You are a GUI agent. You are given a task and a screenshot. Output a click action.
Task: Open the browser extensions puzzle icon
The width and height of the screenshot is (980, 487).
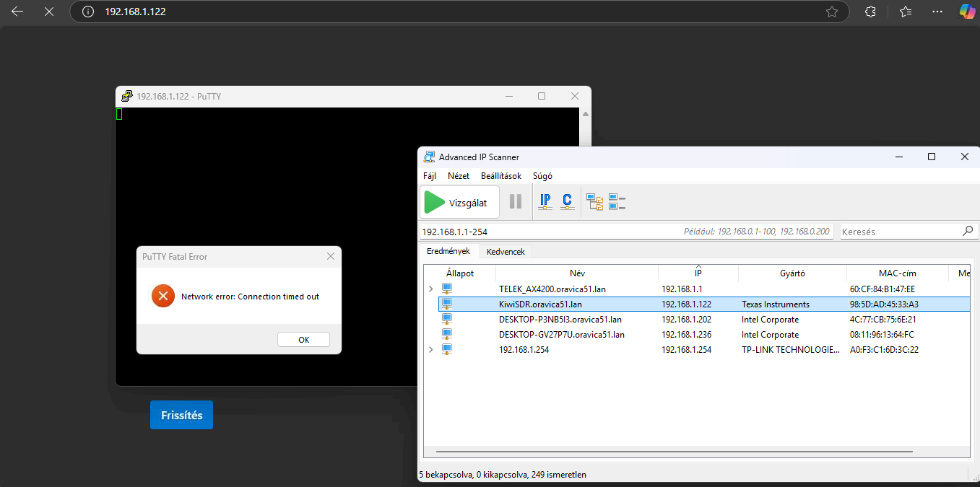870,12
